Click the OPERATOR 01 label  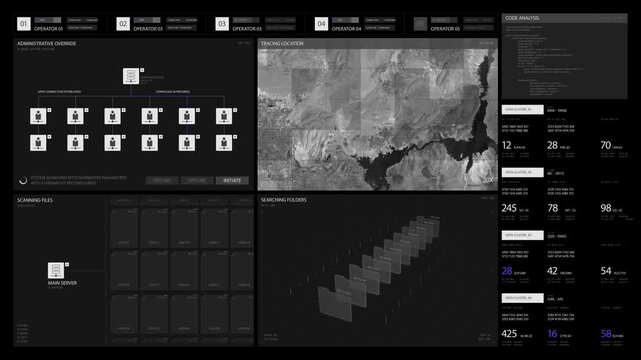48,29
